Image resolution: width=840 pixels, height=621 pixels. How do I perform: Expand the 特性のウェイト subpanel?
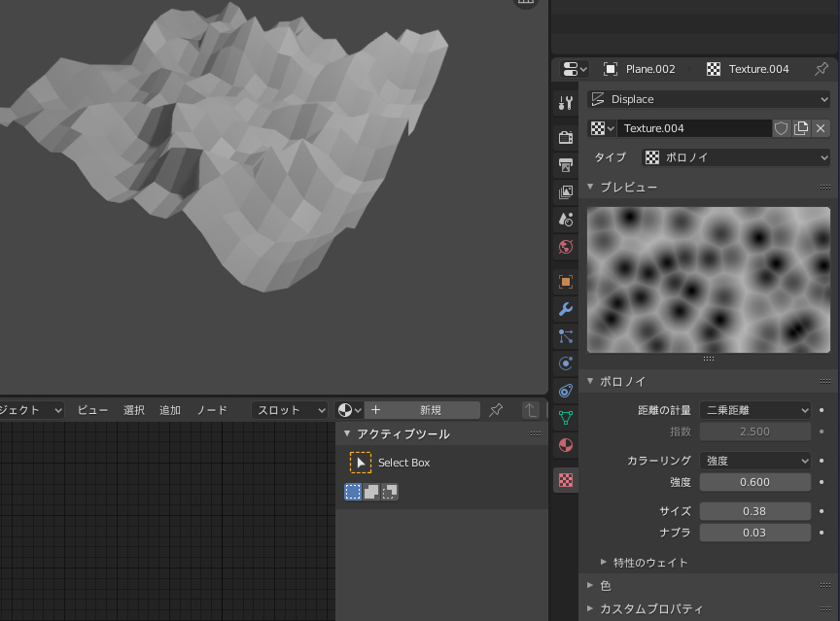point(604,562)
